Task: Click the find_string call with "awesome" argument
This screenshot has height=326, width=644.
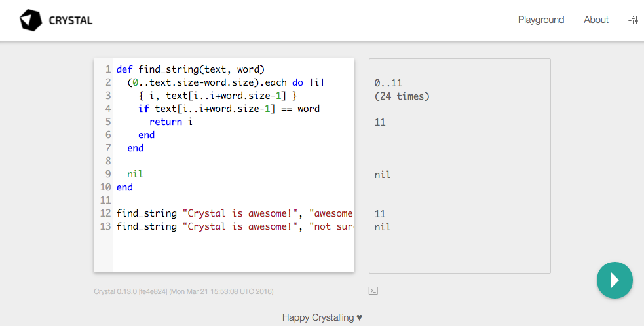Action: pyautogui.click(x=235, y=213)
